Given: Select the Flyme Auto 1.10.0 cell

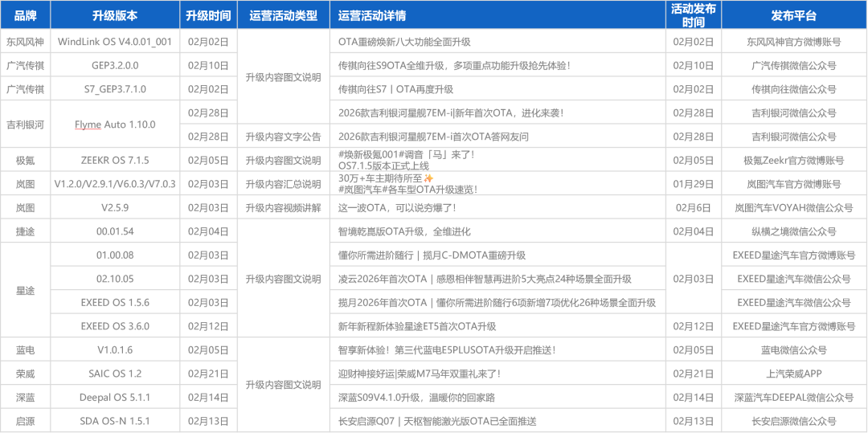Looking at the screenshot, I should tap(115, 125).
